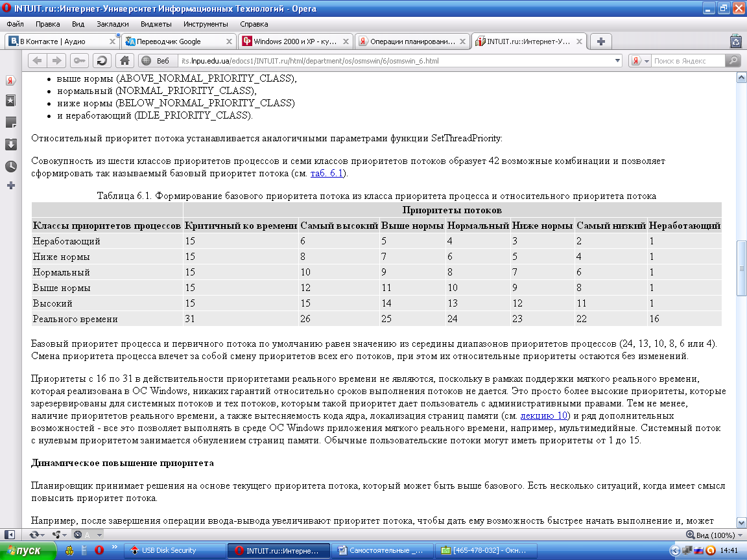Click the search magnifier button in the Yandex field
Screen dimensions: 747x560
click(733, 60)
